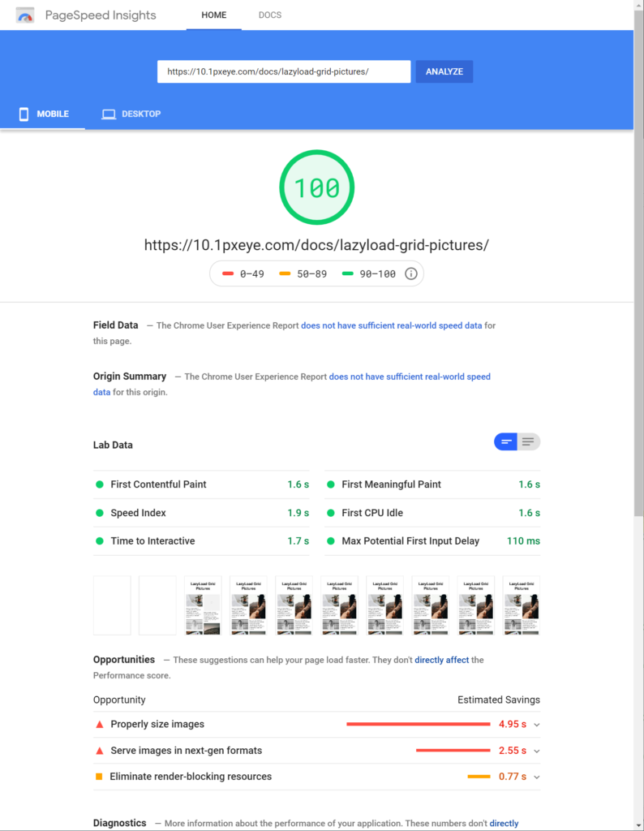Open the DOCS tab

pyautogui.click(x=269, y=15)
